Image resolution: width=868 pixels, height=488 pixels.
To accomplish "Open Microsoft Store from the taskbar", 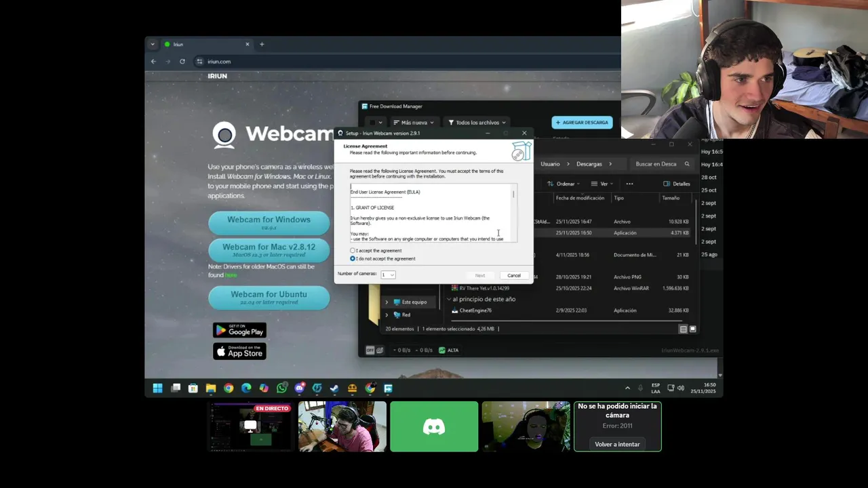I will pyautogui.click(x=193, y=388).
